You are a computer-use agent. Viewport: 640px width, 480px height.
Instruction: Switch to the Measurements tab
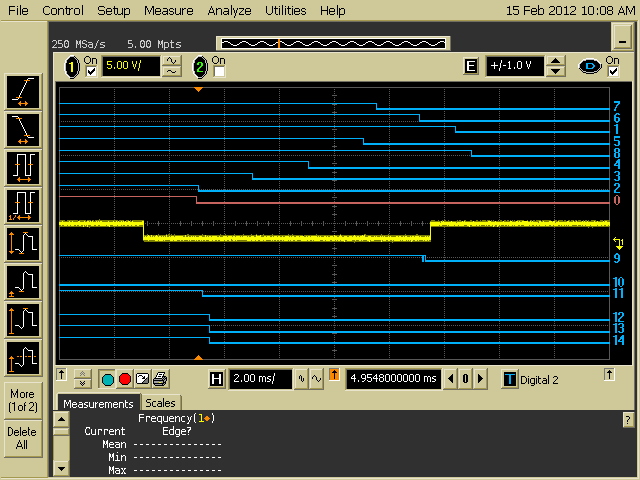point(98,403)
